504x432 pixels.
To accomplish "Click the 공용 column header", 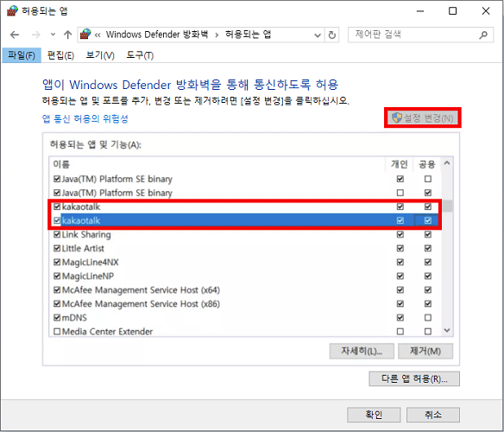I will click(427, 164).
